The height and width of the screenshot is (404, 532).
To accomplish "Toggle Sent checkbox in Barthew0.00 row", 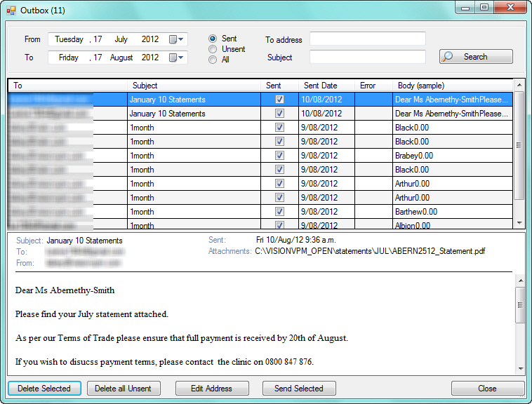I will click(279, 212).
